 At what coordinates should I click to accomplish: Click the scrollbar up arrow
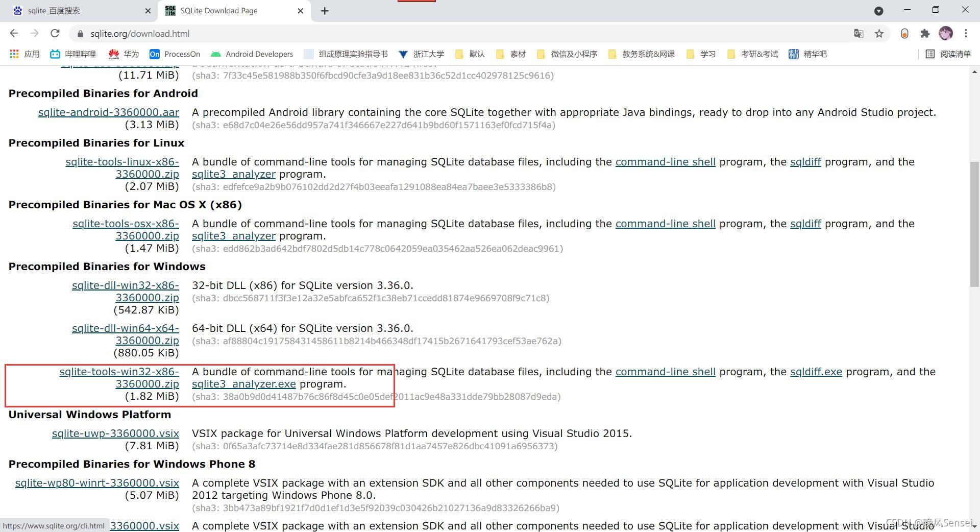coord(975,72)
